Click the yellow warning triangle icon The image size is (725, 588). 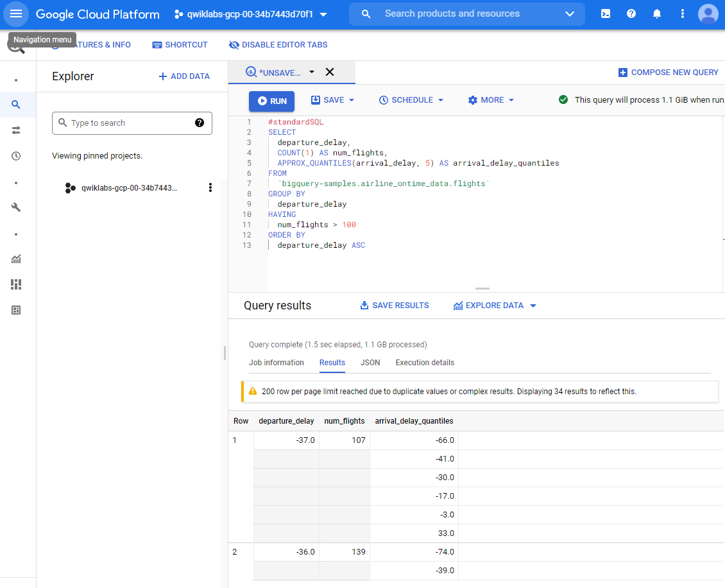(x=253, y=392)
